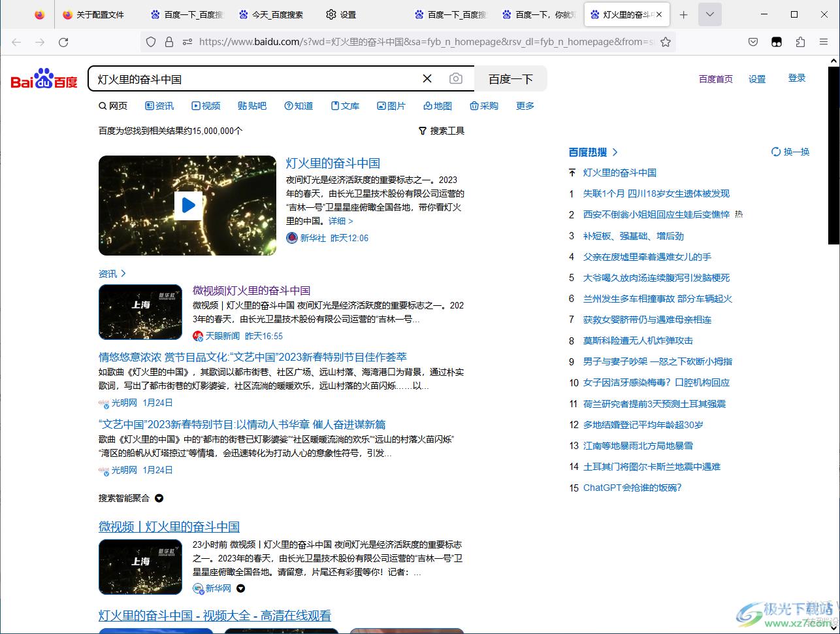The width and height of the screenshot is (840, 634).
Task: Open 灯火里的奋斗中国 - 视频大全 result
Action: (x=215, y=616)
